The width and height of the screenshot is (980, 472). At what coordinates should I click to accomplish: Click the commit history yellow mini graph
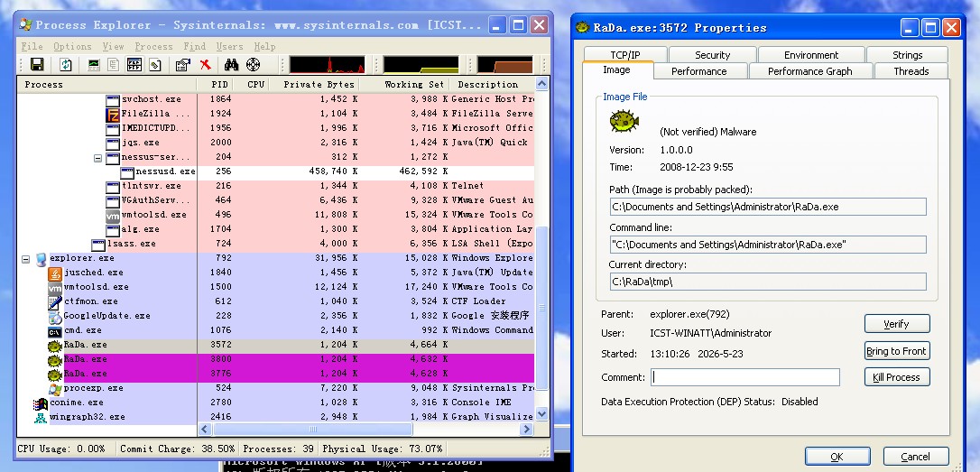(421, 65)
